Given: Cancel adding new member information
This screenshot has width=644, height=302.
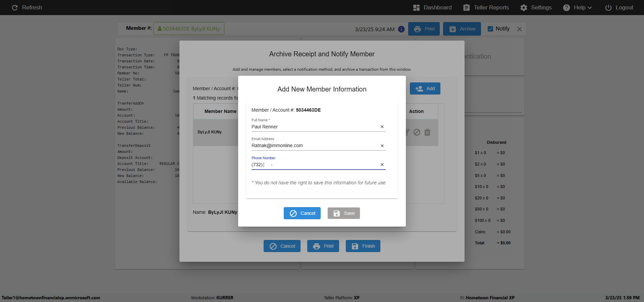Looking at the screenshot, I should [x=302, y=213].
